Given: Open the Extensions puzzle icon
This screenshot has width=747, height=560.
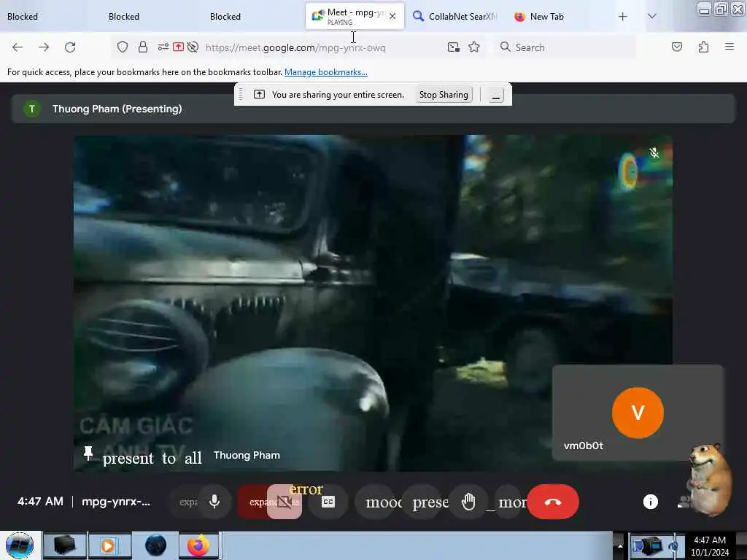Looking at the screenshot, I should tap(703, 47).
